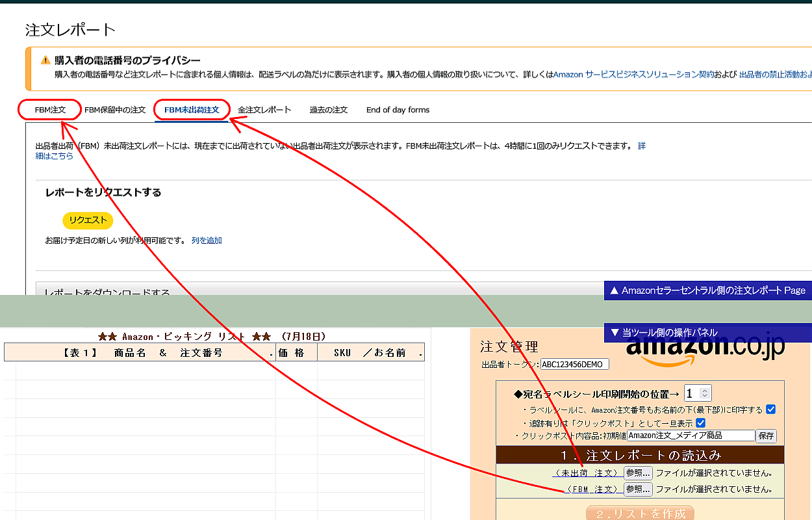The image size is (812, 520).
Task: Click the privacy warning triangle icon
Action: (45, 60)
